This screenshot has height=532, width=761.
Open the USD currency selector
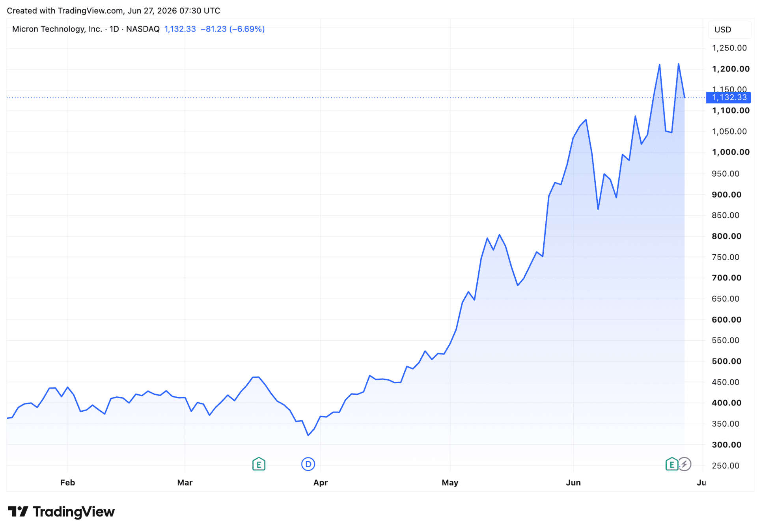tap(729, 30)
